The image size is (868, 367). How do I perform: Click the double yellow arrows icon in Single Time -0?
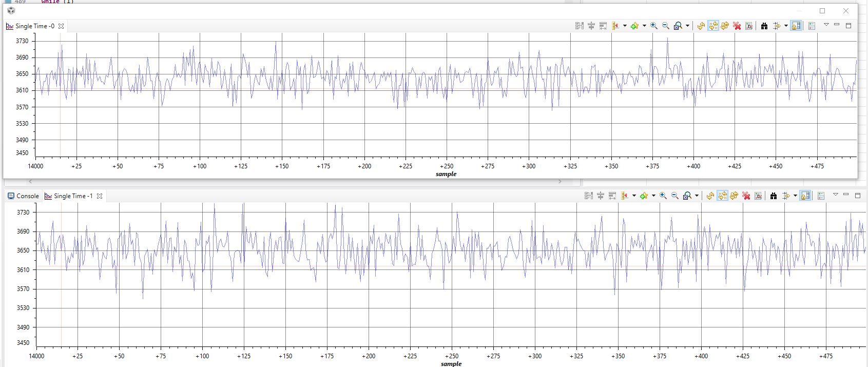click(725, 26)
